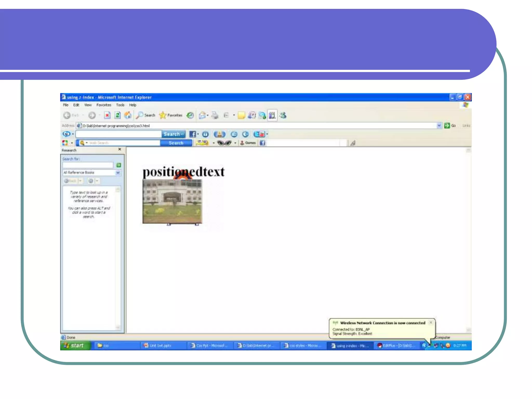Open the Favorites menu

(x=104, y=105)
